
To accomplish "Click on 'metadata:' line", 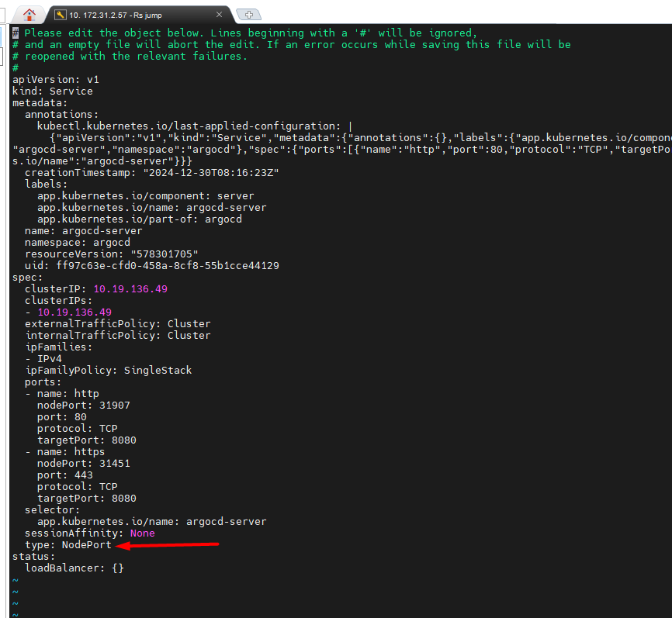I will 40,103.
